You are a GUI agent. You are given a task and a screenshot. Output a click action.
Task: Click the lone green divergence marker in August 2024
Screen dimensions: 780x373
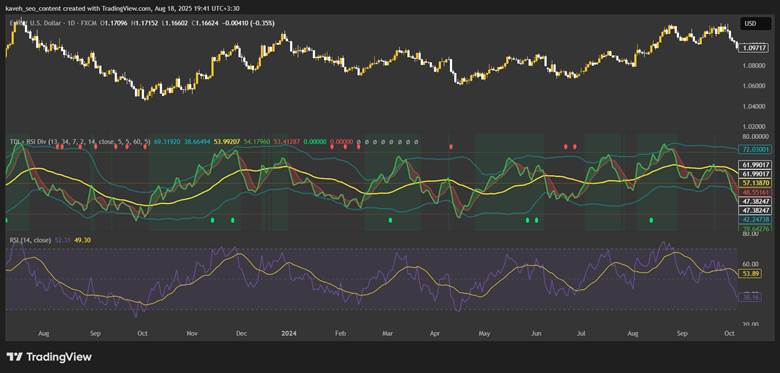652,220
